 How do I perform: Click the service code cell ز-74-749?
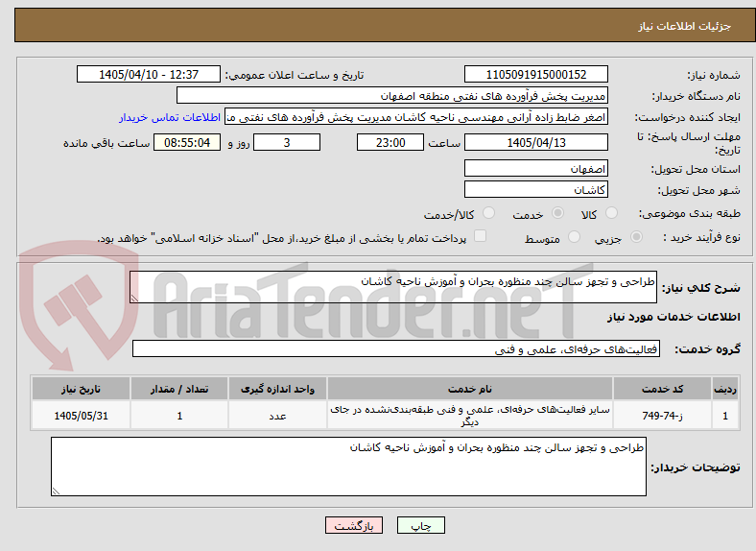point(663,416)
